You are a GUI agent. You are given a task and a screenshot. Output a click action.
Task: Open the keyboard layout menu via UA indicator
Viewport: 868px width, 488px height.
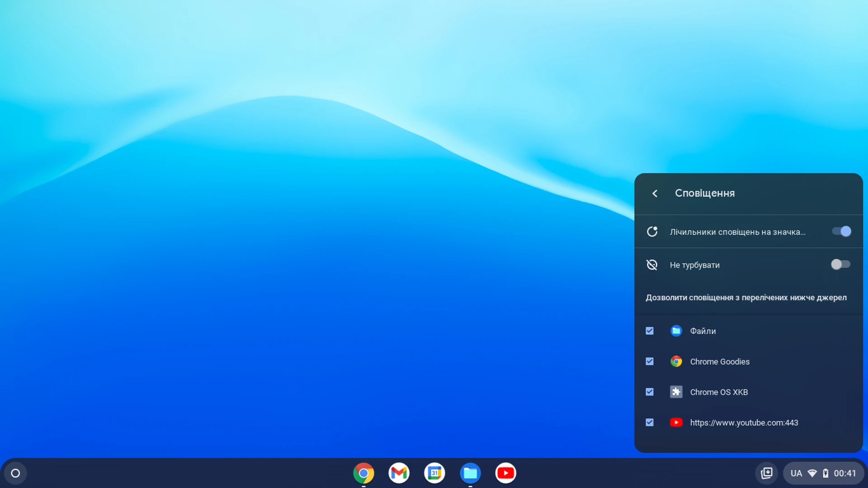pyautogui.click(x=796, y=473)
